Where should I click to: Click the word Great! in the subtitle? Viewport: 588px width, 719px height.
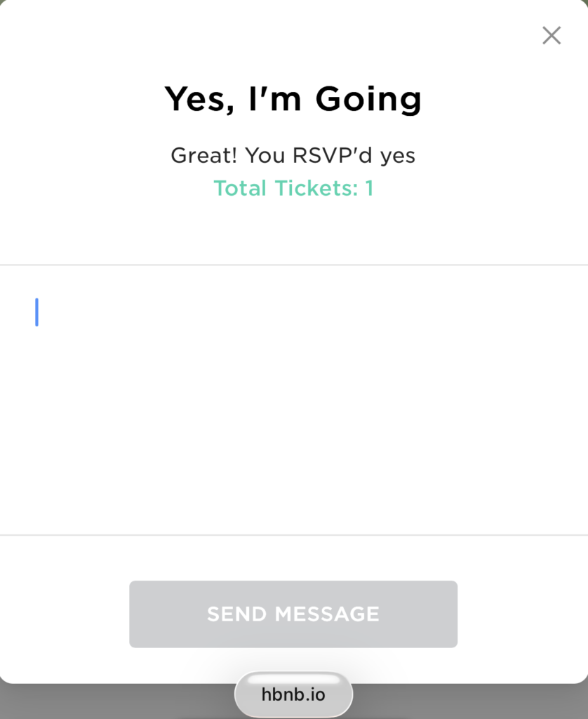click(204, 155)
